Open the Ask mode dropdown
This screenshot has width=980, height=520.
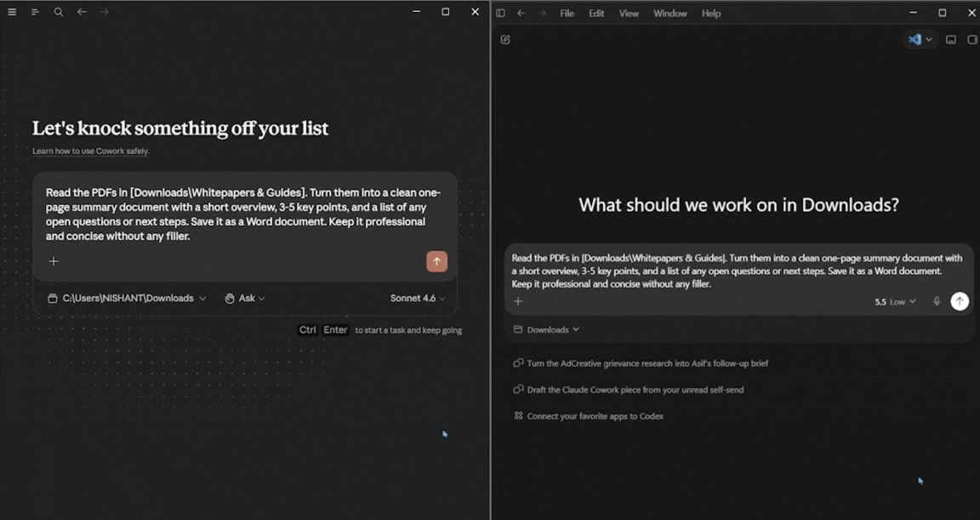[245, 298]
